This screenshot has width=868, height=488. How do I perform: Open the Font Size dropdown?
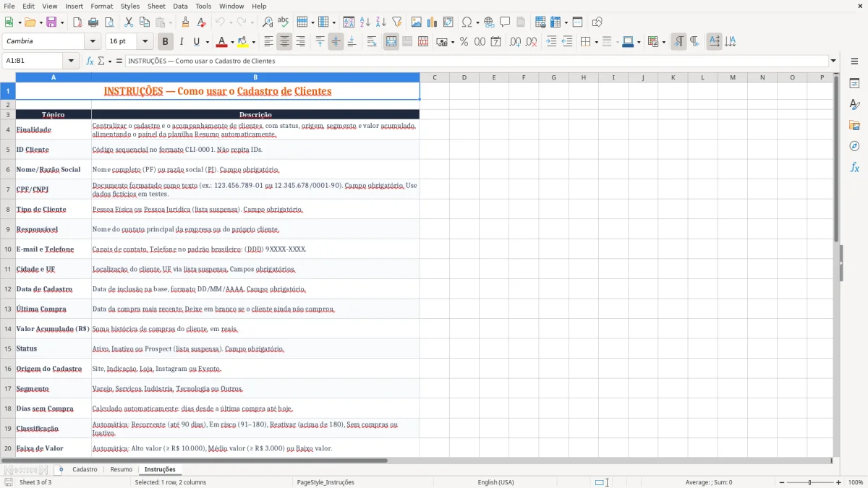[x=145, y=42]
